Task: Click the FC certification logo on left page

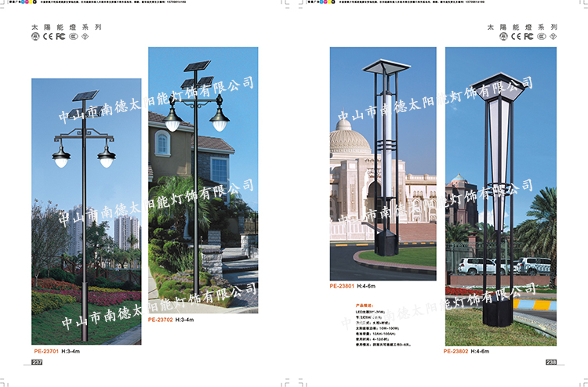Action: pos(60,36)
